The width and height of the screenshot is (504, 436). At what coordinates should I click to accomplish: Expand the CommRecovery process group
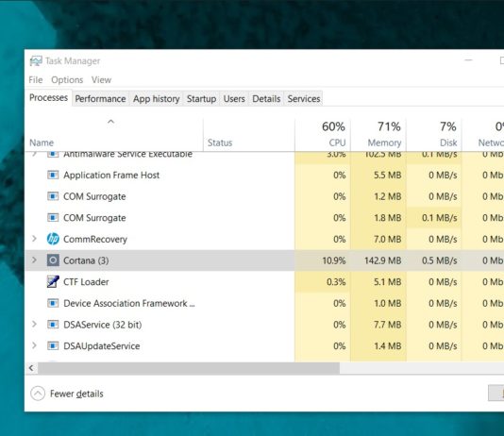(34, 239)
